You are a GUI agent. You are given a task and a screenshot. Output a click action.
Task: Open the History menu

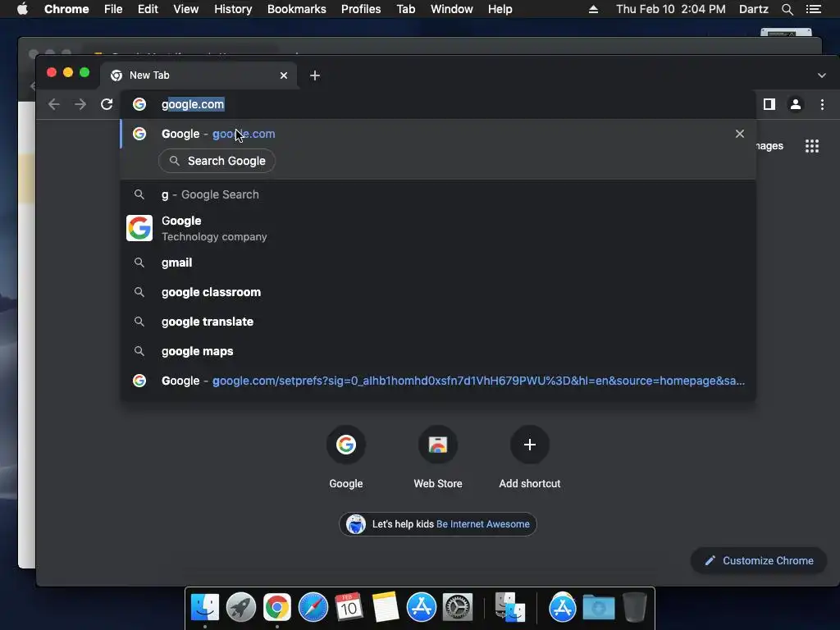tap(233, 9)
